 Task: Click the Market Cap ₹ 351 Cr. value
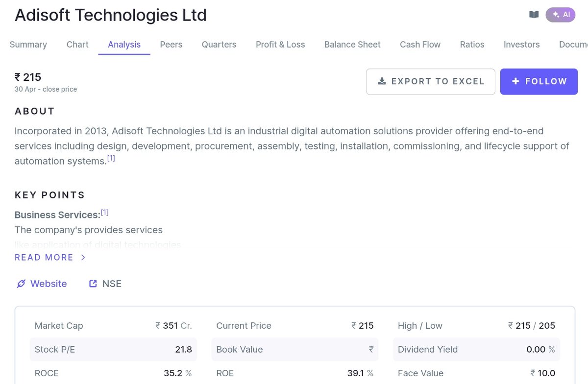tap(173, 326)
